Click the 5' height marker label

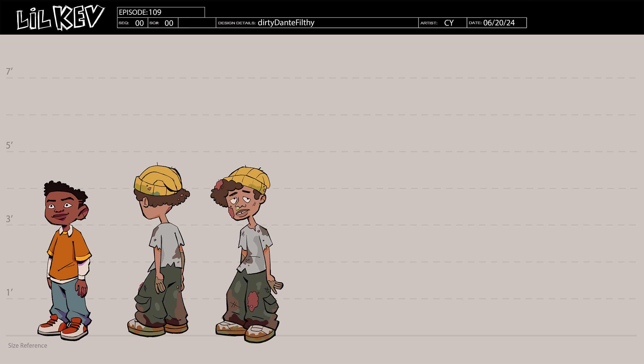9,145
